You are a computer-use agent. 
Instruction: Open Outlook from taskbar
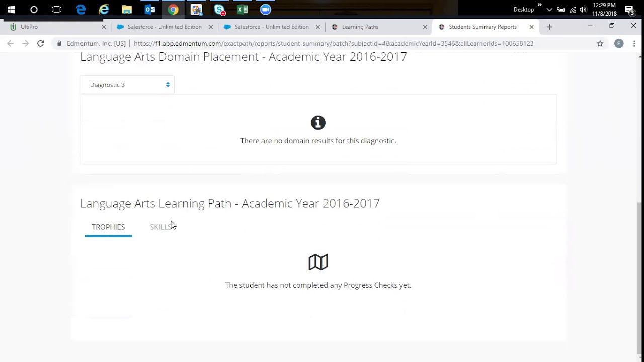[x=150, y=9]
